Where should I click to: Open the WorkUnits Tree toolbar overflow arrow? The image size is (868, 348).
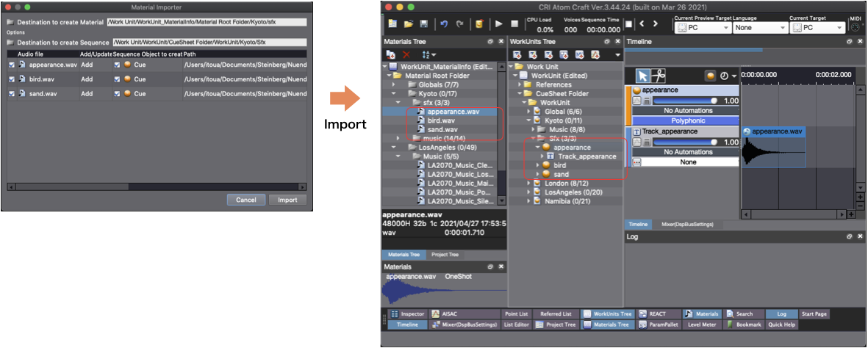pos(617,55)
